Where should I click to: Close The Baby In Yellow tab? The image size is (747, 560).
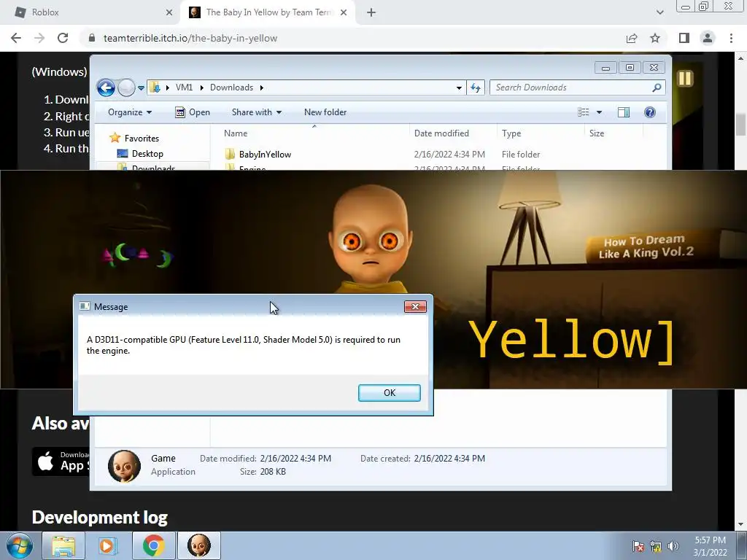(x=344, y=13)
